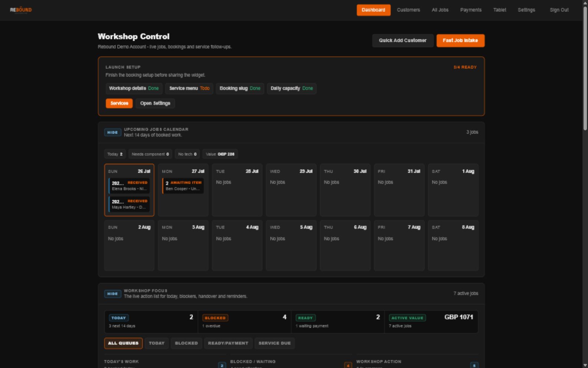Click Needs component 0 chip

pyautogui.click(x=150, y=154)
